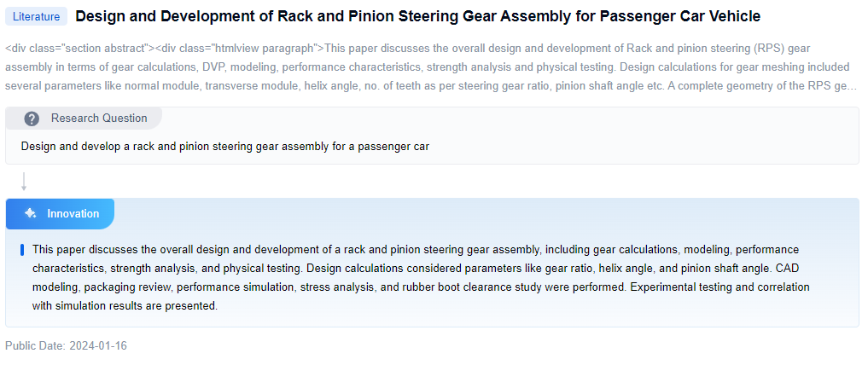Image resolution: width=868 pixels, height=365 pixels.
Task: Select the Literature tag badge
Action: pos(37,17)
